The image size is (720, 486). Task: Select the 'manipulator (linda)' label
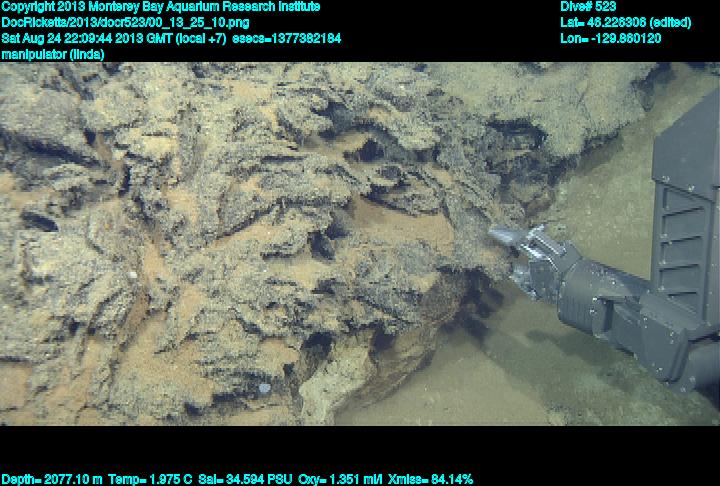[x=53, y=54]
